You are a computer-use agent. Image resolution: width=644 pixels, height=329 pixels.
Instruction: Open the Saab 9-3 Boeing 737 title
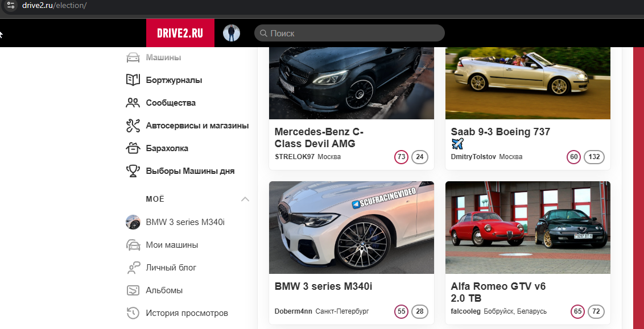point(500,138)
